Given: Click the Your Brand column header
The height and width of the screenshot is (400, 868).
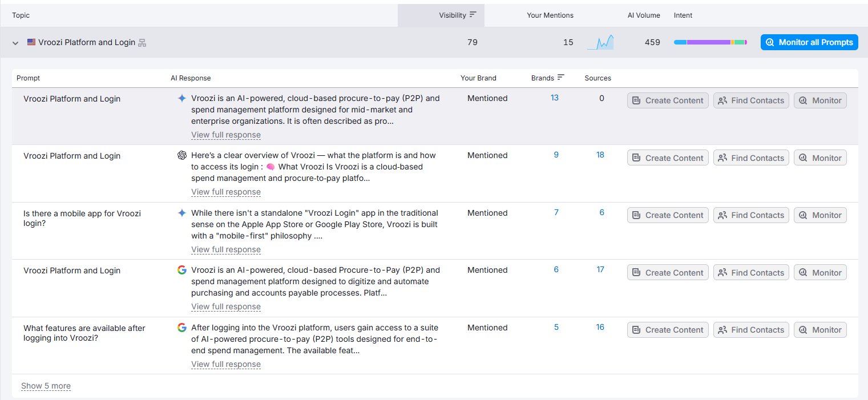Looking at the screenshot, I should [478, 78].
